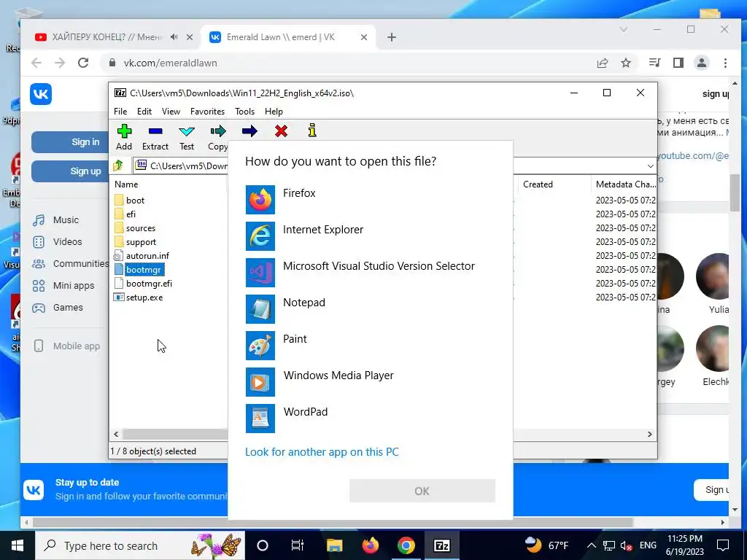Click the OK button in open-with dialog
747x560 pixels.
(422, 491)
